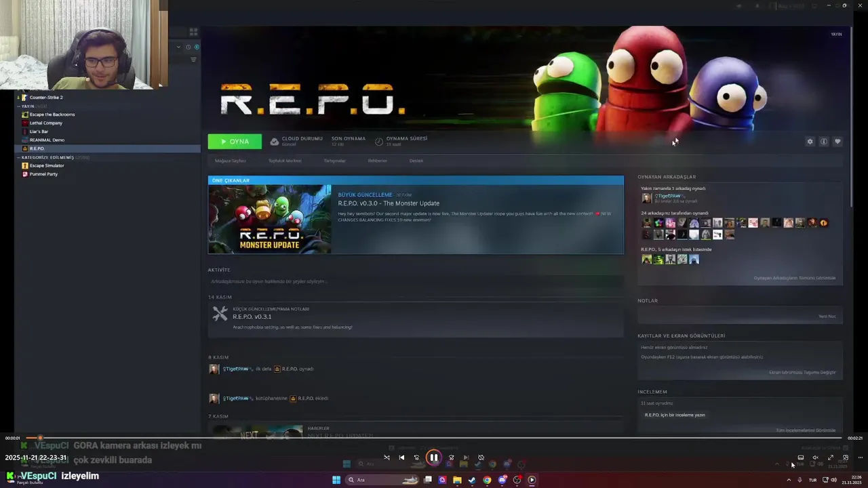Switch player to mini view

coord(846,457)
